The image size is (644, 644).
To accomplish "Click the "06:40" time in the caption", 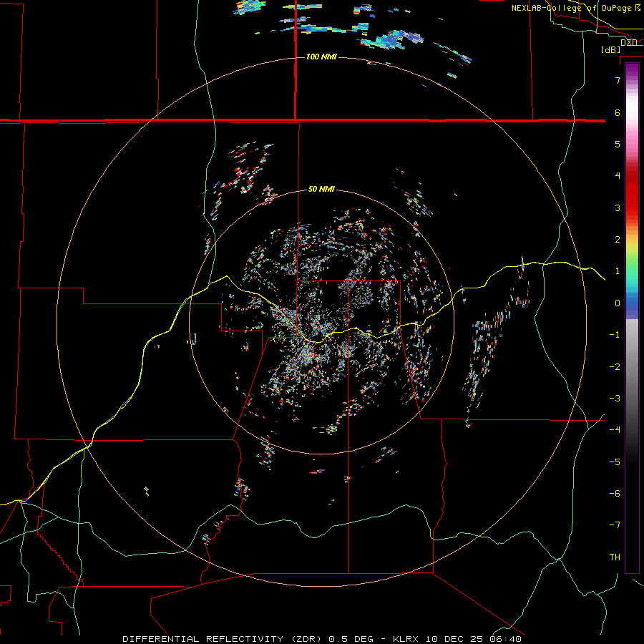I will (x=506, y=639).
